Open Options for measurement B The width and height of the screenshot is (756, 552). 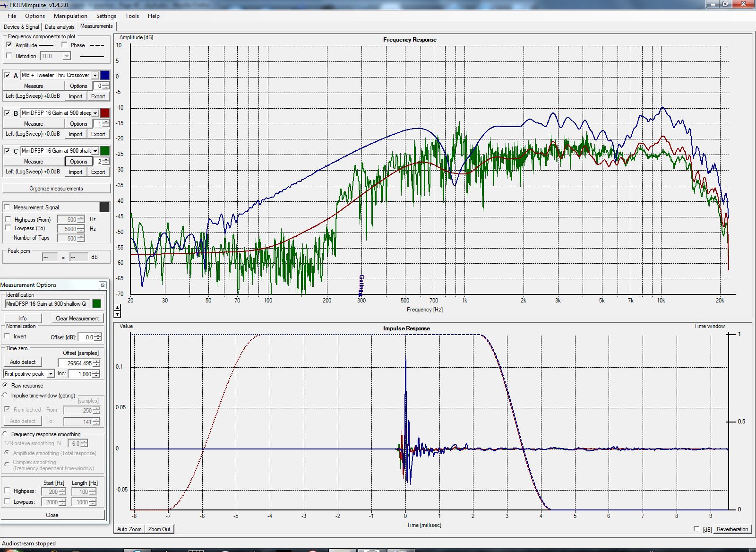tap(78, 124)
